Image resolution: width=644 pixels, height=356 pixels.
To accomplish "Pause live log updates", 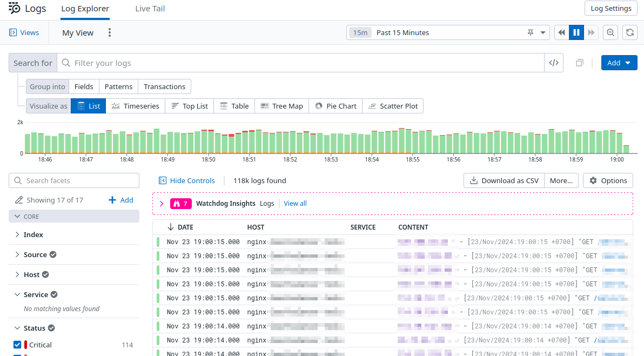I will [576, 32].
